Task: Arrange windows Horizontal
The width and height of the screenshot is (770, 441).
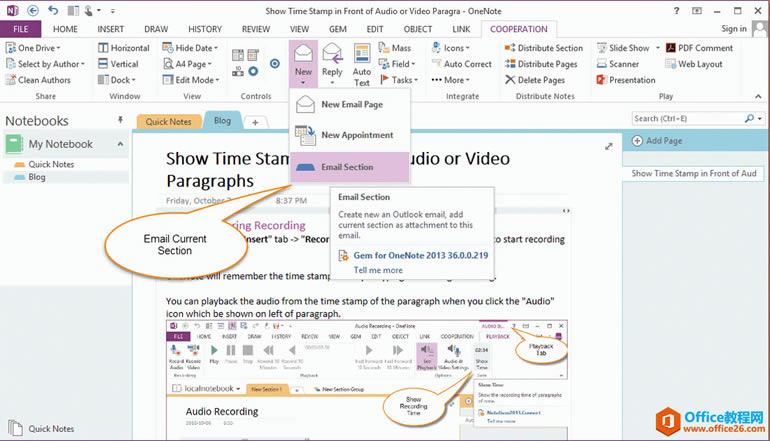Action: tap(124, 48)
